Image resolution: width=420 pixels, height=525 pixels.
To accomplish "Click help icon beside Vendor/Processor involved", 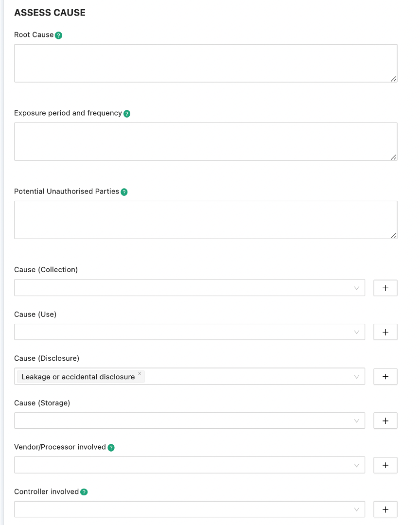I will coord(111,448).
